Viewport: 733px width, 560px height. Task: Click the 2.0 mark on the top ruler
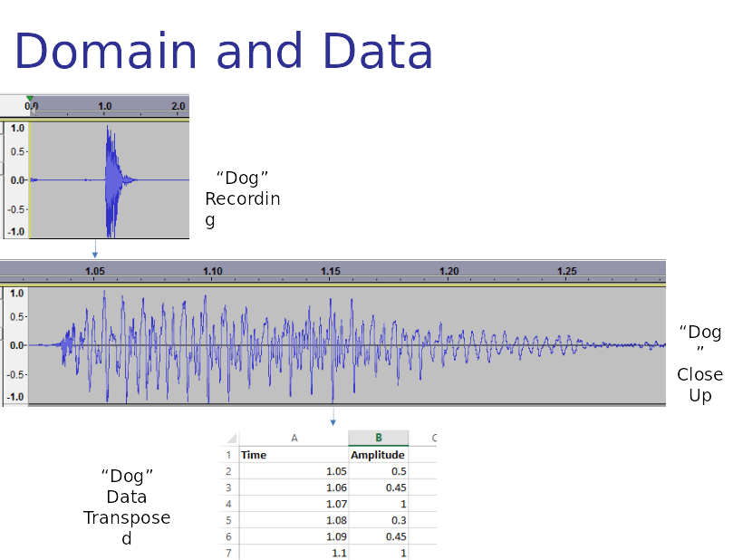pyautogui.click(x=178, y=106)
